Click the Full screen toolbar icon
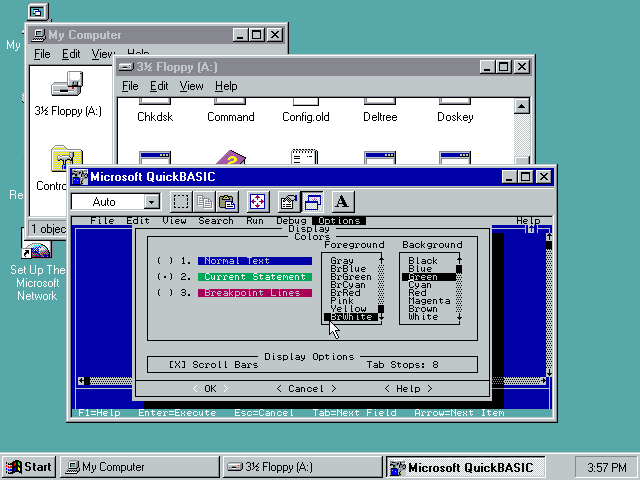The width and height of the screenshot is (640, 480). tap(258, 202)
